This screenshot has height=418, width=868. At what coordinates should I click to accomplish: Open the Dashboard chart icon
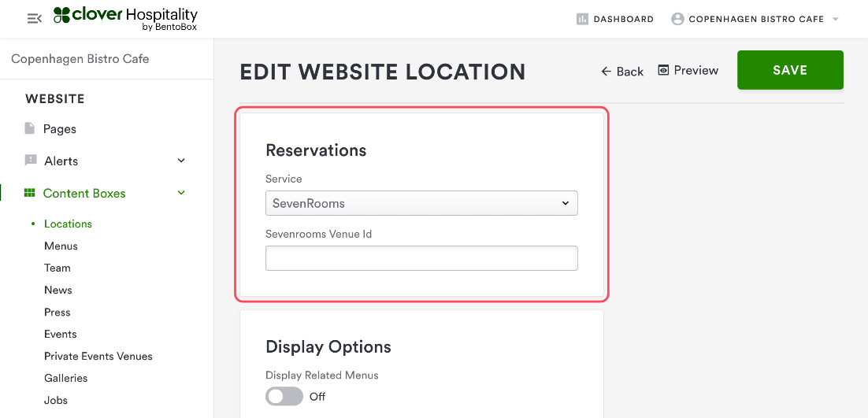click(x=583, y=19)
